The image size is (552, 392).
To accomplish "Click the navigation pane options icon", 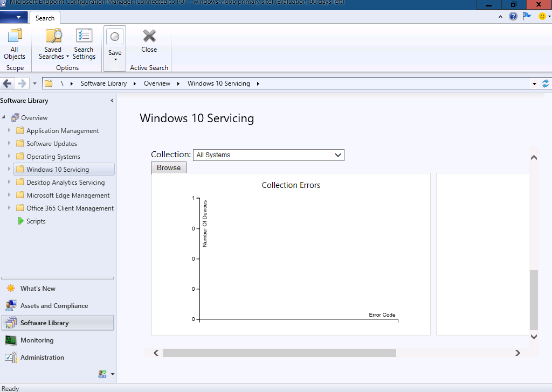I will (x=102, y=374).
